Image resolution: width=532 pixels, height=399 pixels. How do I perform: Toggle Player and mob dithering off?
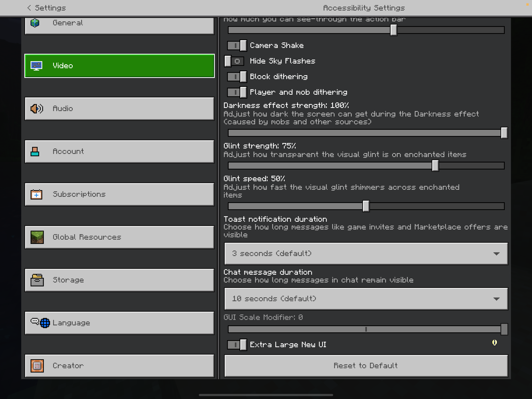tap(237, 92)
